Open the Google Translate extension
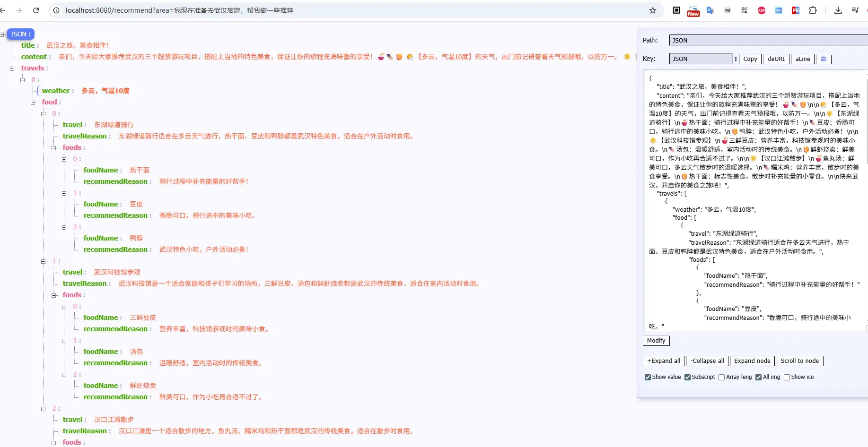The width and height of the screenshot is (868, 447). 710,10
